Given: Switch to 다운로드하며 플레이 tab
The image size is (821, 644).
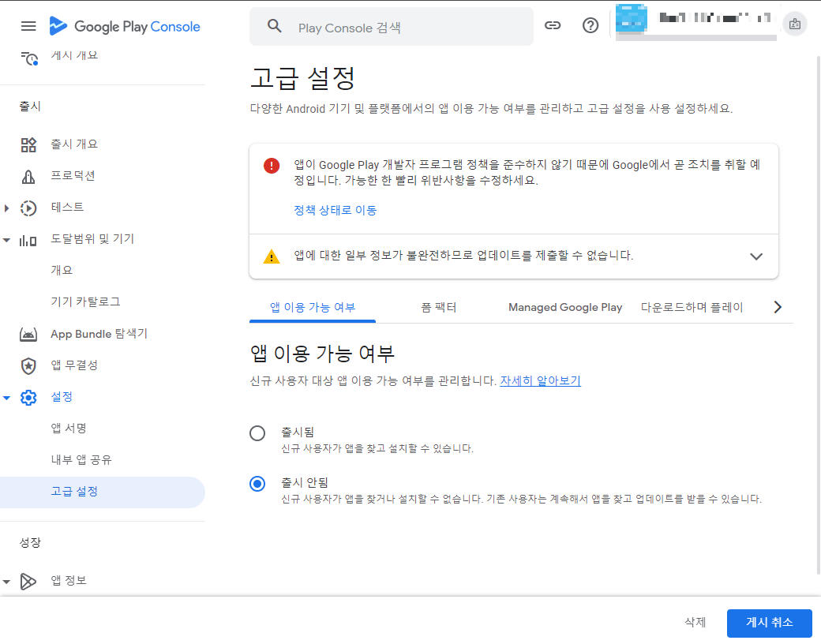Looking at the screenshot, I should [692, 307].
